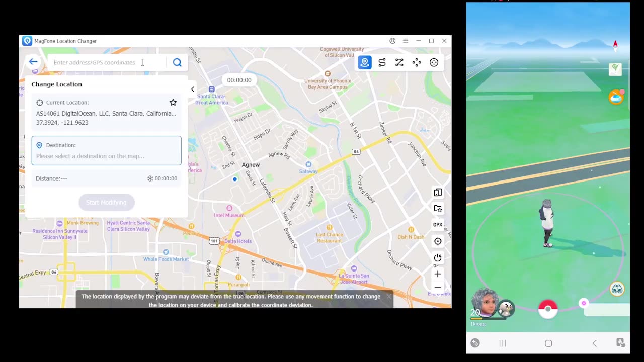Tap the Android recent apps button

(x=502, y=343)
